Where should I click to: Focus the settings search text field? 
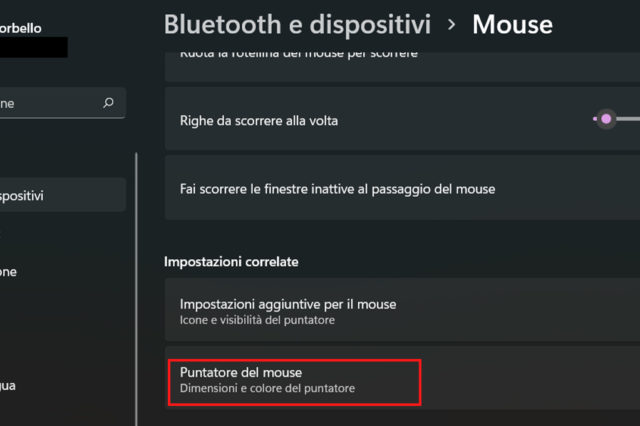point(45,103)
